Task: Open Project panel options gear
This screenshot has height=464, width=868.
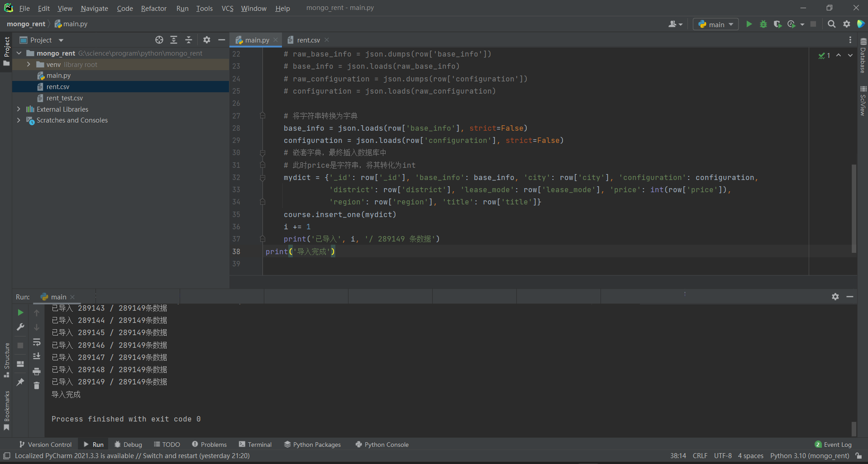Action: click(207, 40)
